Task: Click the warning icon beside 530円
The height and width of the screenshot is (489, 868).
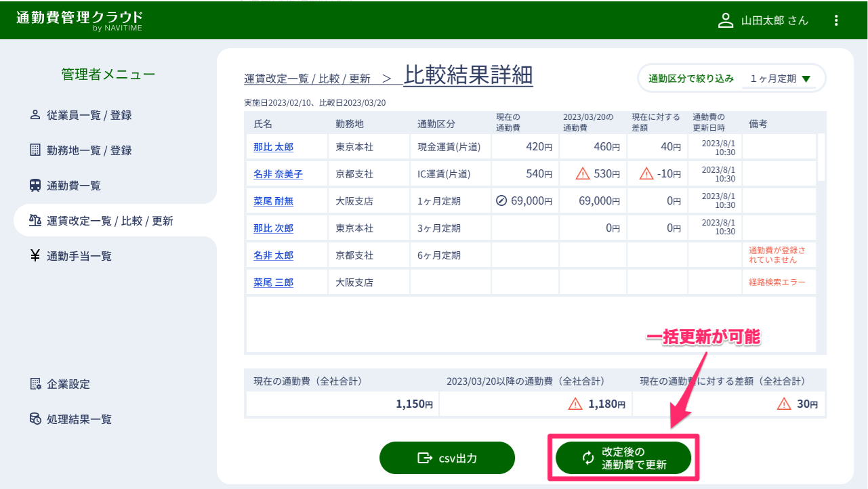Action: pos(582,173)
